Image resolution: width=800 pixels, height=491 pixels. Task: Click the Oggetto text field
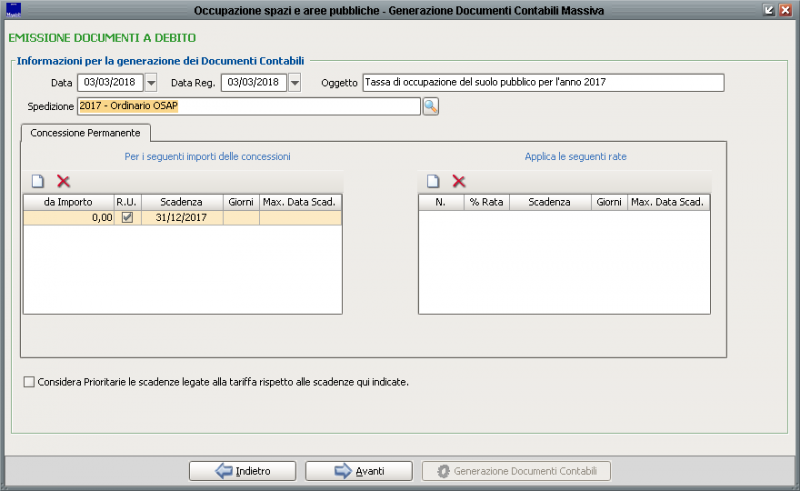pyautogui.click(x=543, y=83)
